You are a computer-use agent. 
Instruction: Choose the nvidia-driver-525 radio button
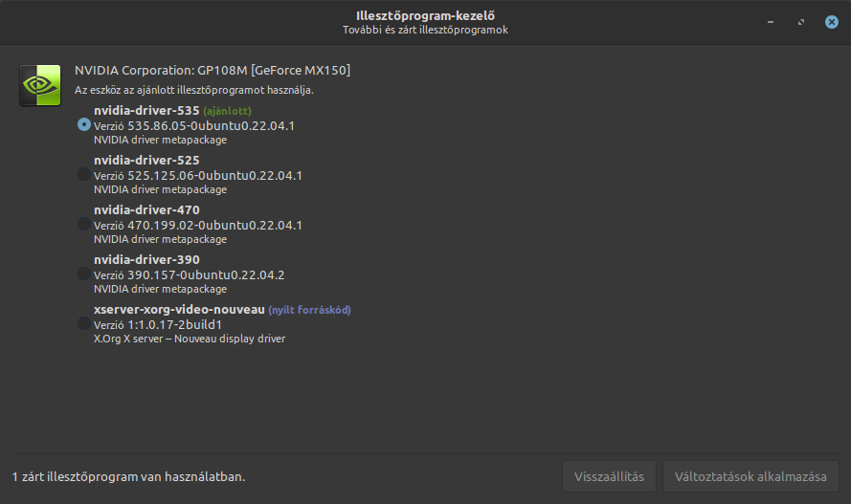point(84,174)
